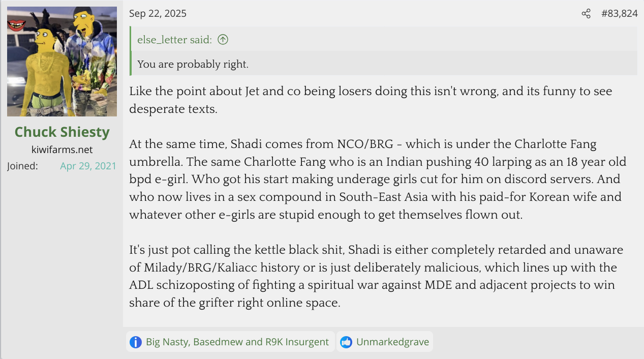644x359 pixels.
Task: Click the "else_letter said:" quote header
Action: pyautogui.click(x=174, y=40)
